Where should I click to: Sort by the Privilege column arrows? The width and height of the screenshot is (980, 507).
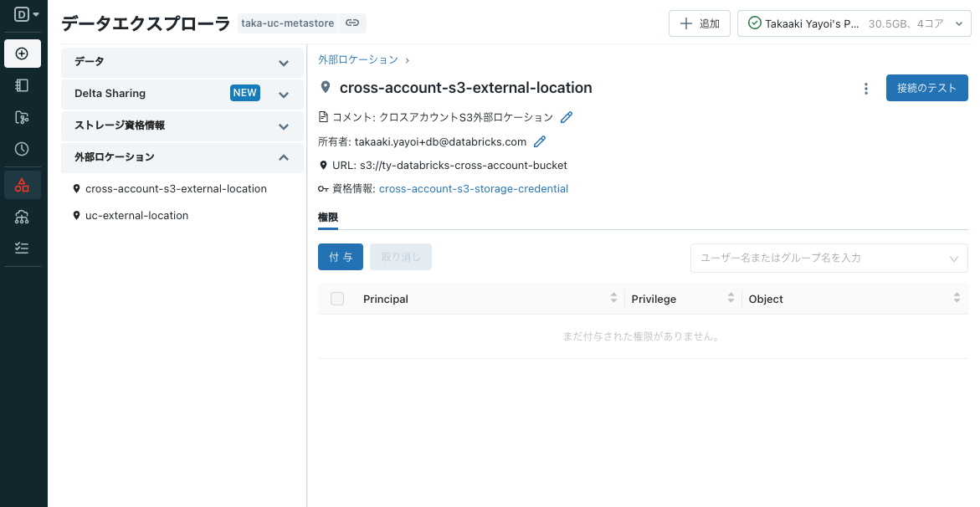coord(731,298)
